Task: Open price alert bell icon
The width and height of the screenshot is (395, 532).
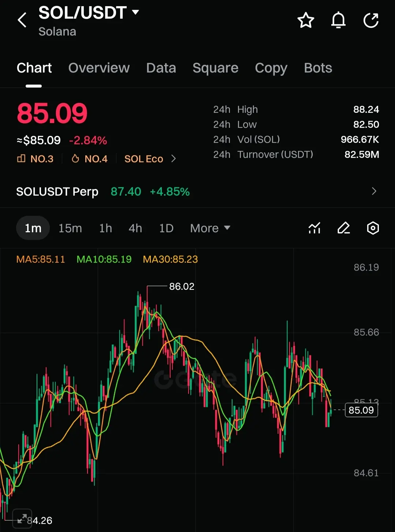Action: [x=338, y=20]
